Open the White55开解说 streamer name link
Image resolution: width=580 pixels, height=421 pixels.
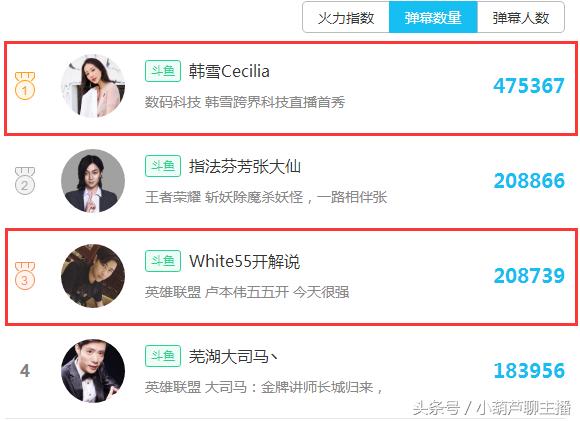click(245, 261)
